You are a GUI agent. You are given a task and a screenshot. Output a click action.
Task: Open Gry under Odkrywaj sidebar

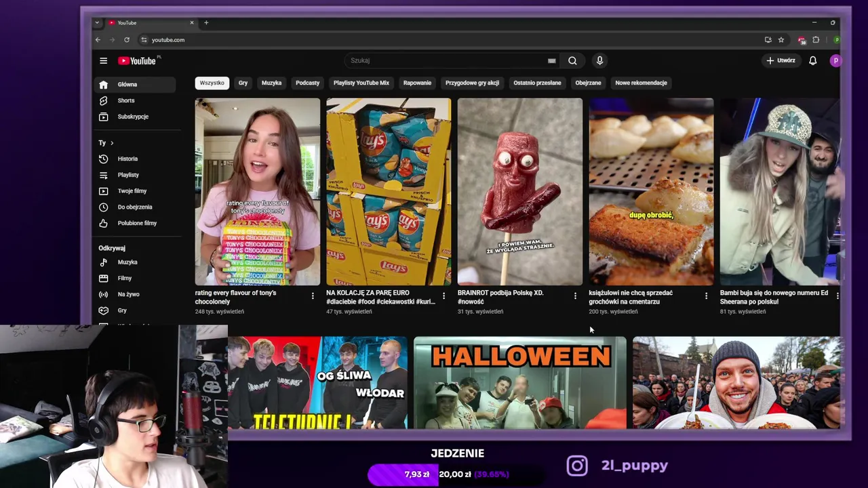point(134,310)
